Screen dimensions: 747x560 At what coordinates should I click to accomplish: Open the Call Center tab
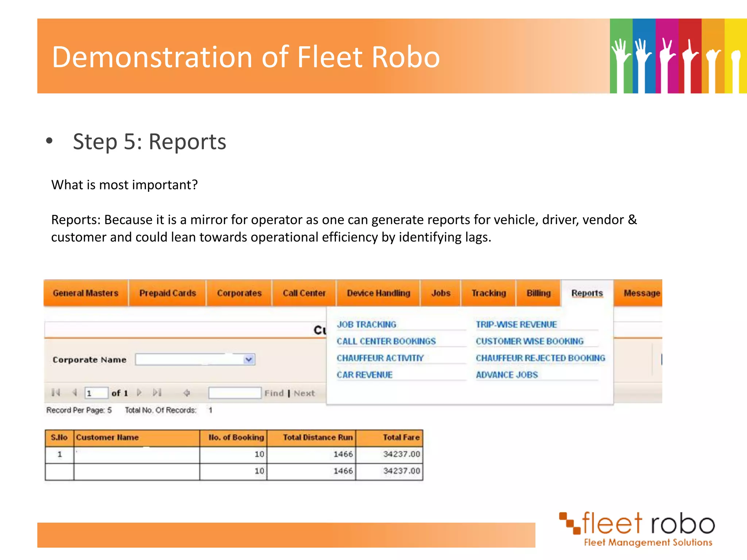coord(304,293)
